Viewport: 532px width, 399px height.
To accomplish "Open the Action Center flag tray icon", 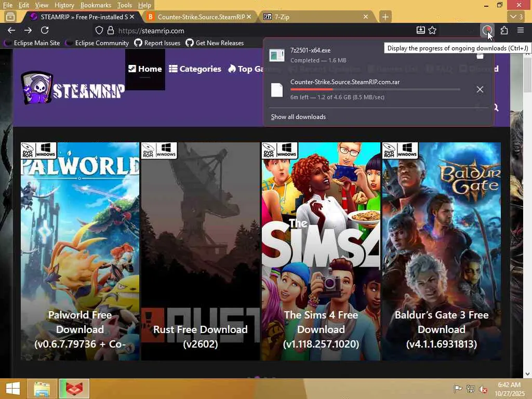I will click(x=457, y=389).
